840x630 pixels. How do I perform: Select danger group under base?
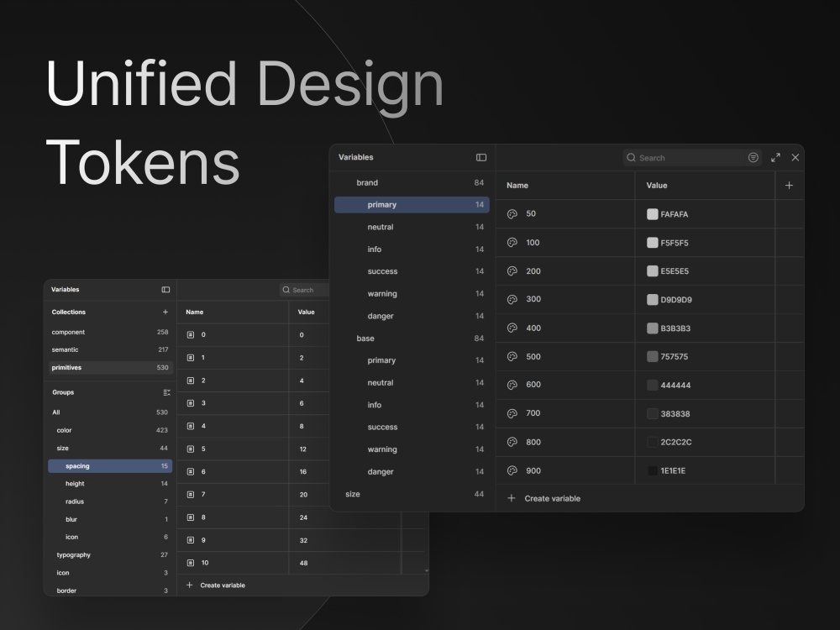(412, 471)
